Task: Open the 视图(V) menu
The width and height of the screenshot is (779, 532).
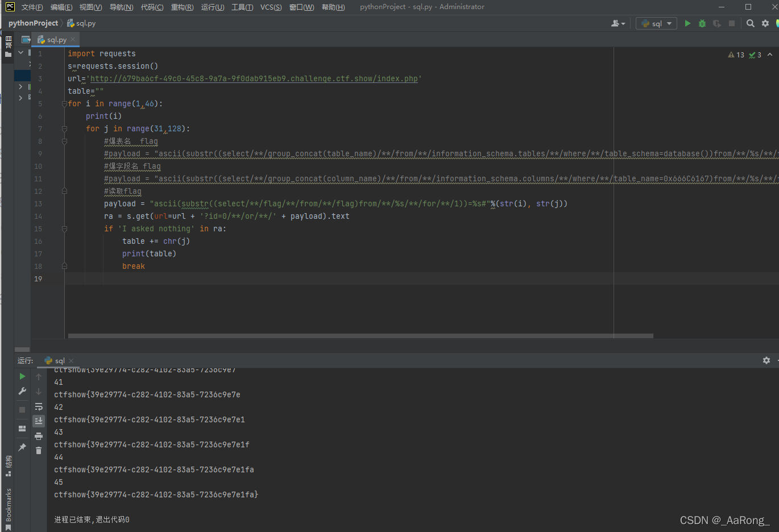Action: (90, 7)
